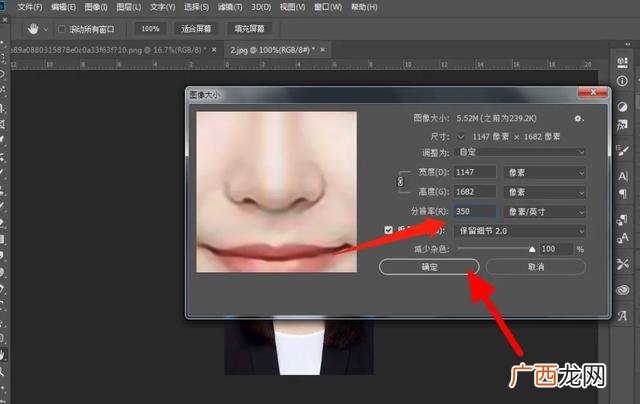Expand the 尺寸 units dropdown arrow
The height and width of the screenshot is (404, 640).
(x=460, y=136)
